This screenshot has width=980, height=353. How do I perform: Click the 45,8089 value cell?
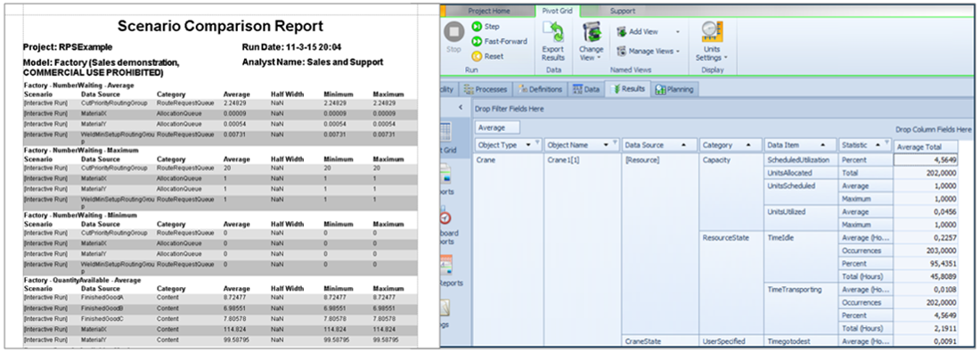click(x=926, y=276)
